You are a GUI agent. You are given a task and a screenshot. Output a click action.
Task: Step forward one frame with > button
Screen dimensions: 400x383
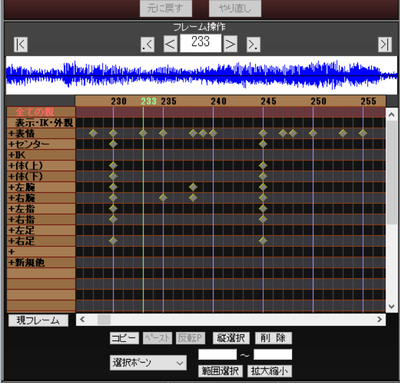230,44
